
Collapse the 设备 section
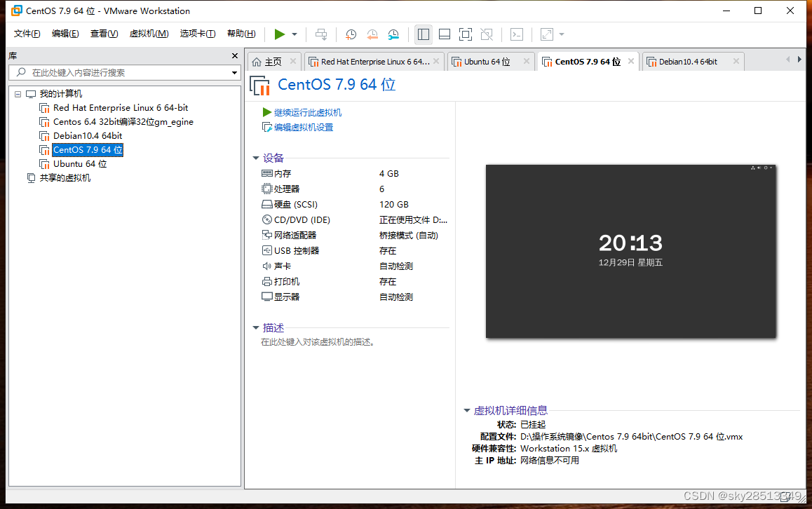256,158
